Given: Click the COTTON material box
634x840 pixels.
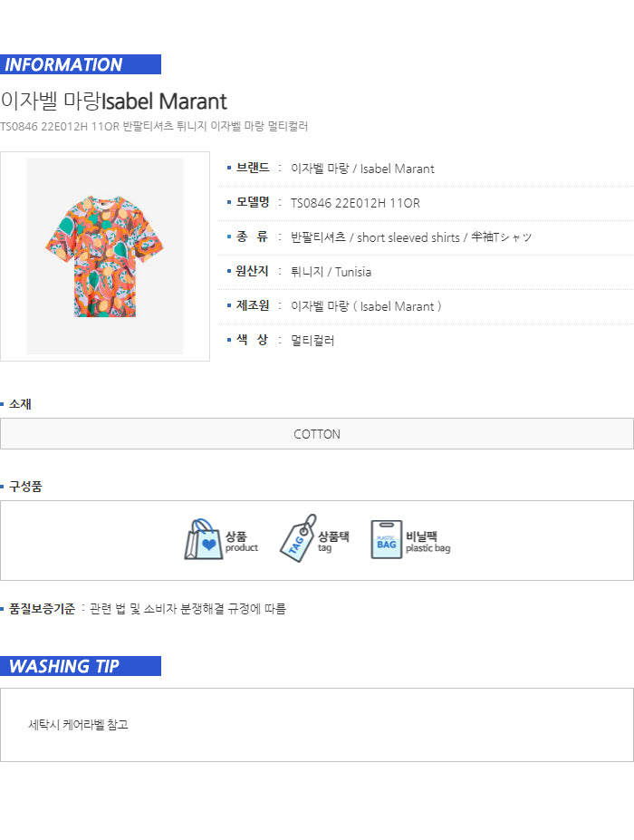Looking at the screenshot, I should coord(317,434).
